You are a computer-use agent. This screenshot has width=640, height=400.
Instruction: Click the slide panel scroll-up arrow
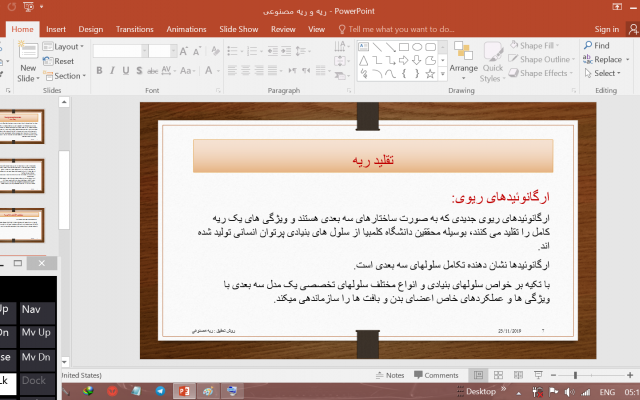[64, 102]
